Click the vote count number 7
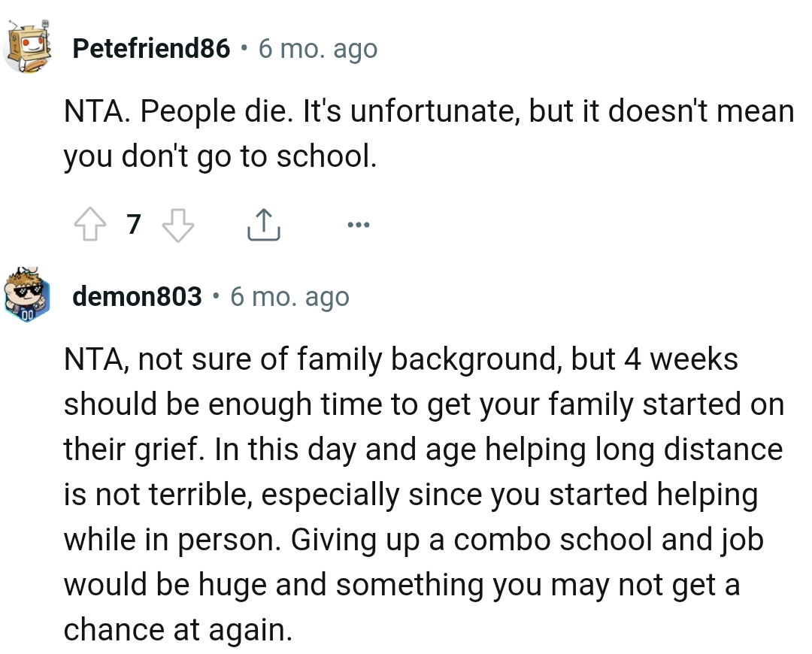The image size is (812, 654). pos(133,224)
